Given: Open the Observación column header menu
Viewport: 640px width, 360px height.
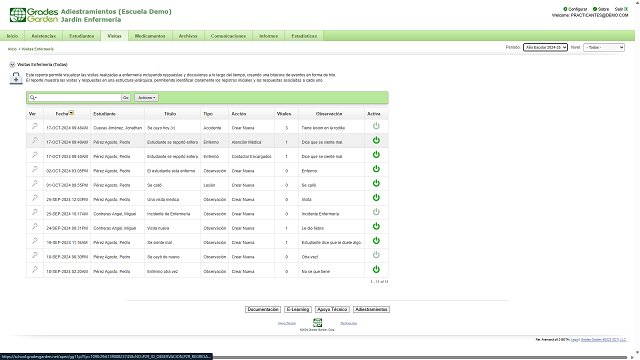Looking at the screenshot, I should pyautogui.click(x=329, y=114).
